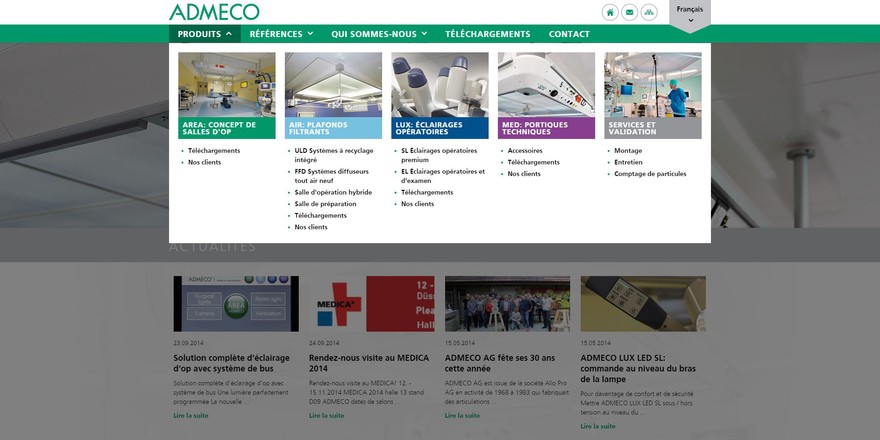Viewport: 880px width, 440px height.
Task: Open headline ADMECO AG fête ses 30 ans
Action: coord(500,363)
